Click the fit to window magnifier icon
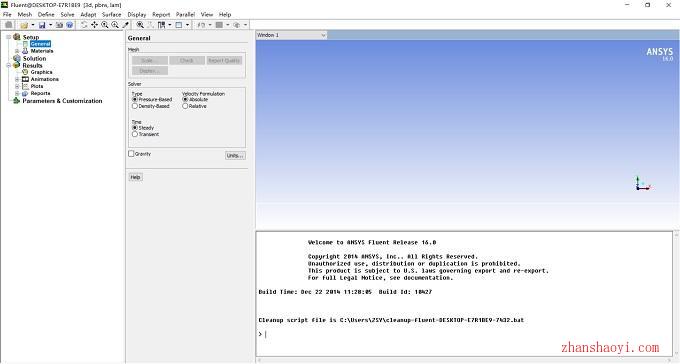Viewport: 680px width, 364px height. click(x=140, y=25)
